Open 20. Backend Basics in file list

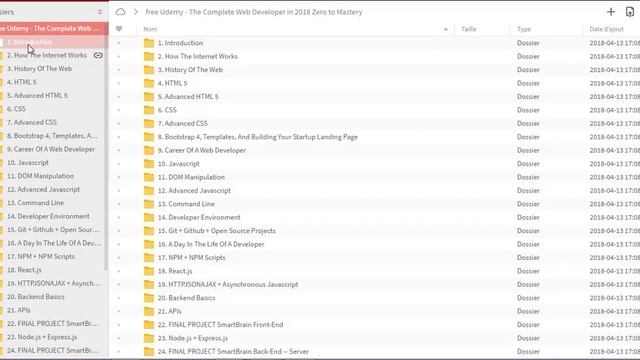click(187, 298)
